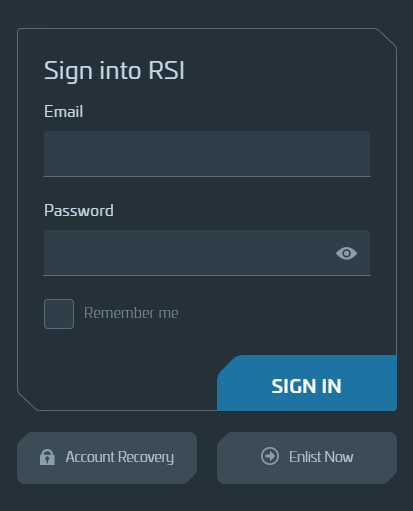The height and width of the screenshot is (511, 413).
Task: Click the Password field label
Action: 79,211
